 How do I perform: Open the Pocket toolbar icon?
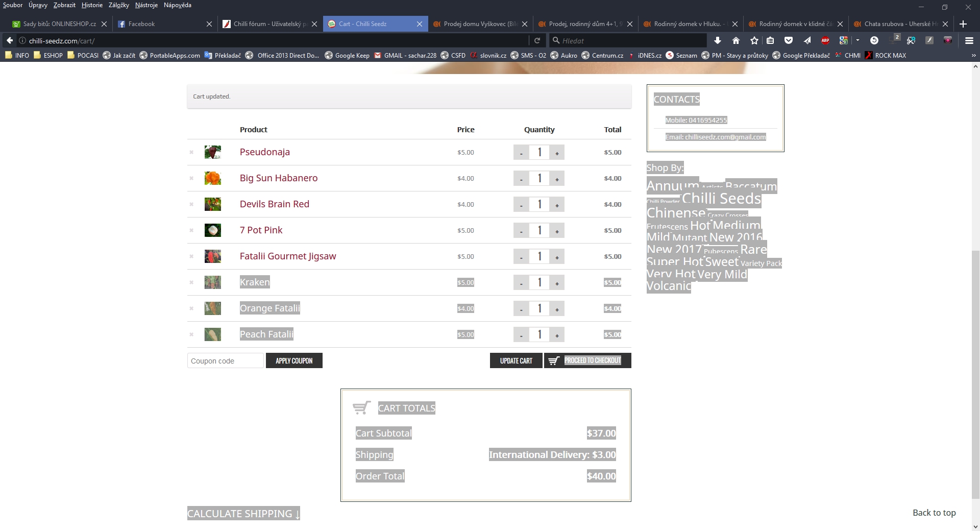[788, 40]
